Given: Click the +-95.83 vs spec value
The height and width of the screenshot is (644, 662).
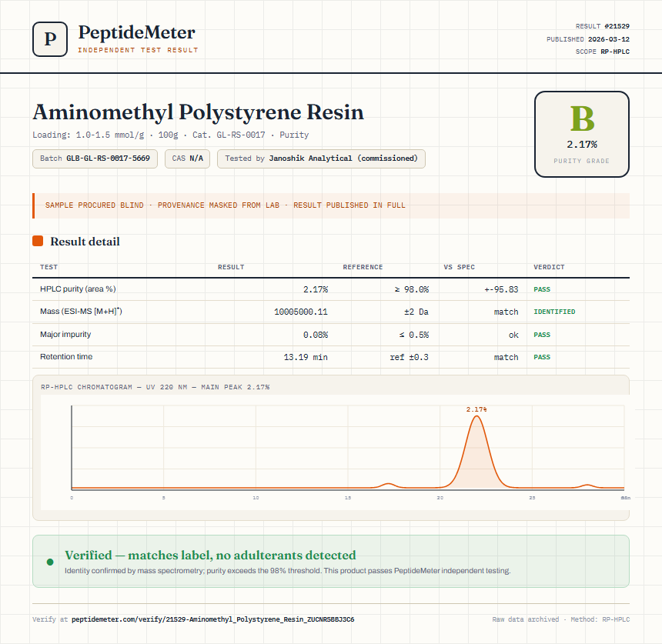Looking at the screenshot, I should click(x=501, y=289).
